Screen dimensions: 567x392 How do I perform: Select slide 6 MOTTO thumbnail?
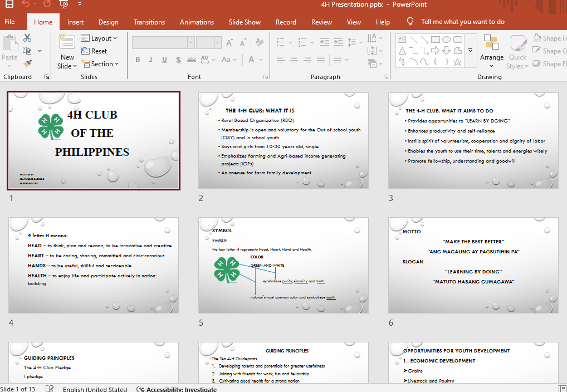473,266
